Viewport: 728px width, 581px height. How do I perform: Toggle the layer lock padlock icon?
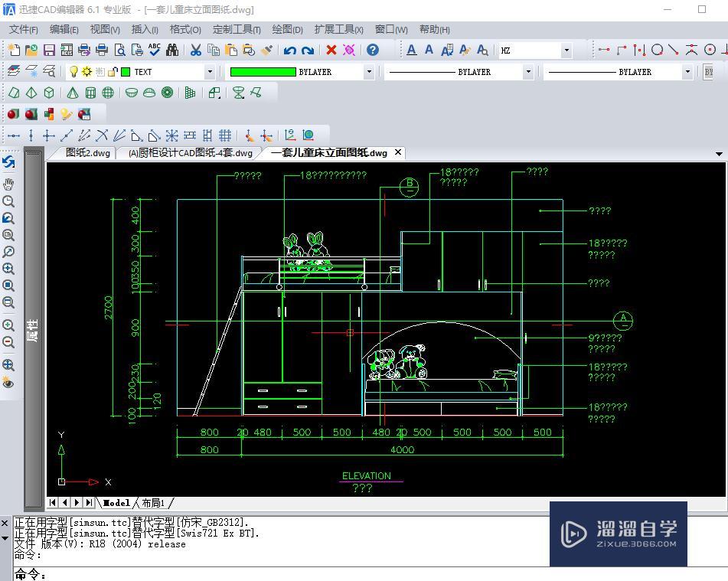114,70
